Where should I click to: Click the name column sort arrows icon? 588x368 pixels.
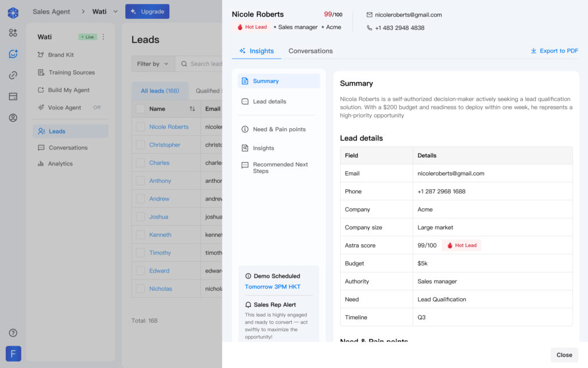pyautogui.click(x=192, y=109)
